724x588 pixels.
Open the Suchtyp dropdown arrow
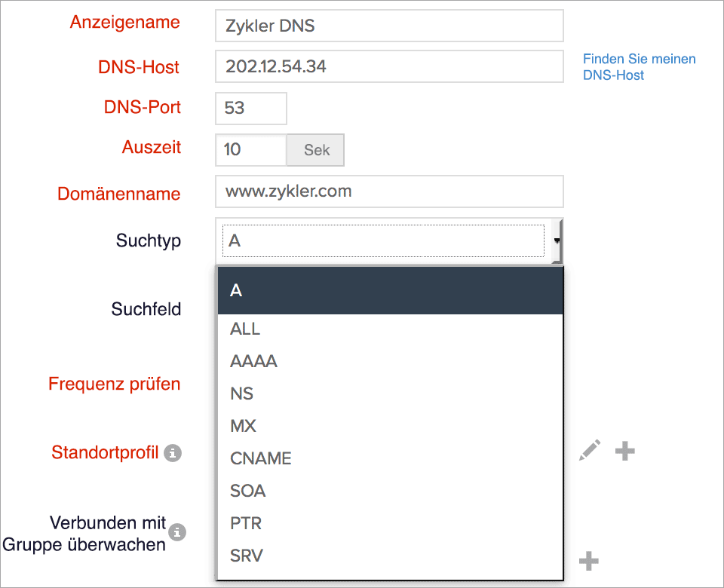[x=556, y=240]
